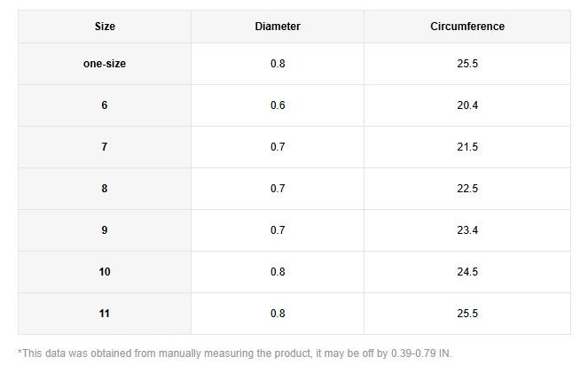Click the 22.5 circumference value
This screenshot has height=365, width=588.
point(467,189)
